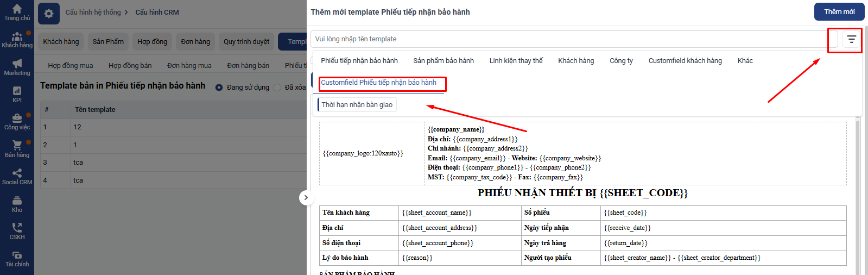Select the Đang sử dụng radio option
Screen dimensions: 868x275
coord(219,87)
